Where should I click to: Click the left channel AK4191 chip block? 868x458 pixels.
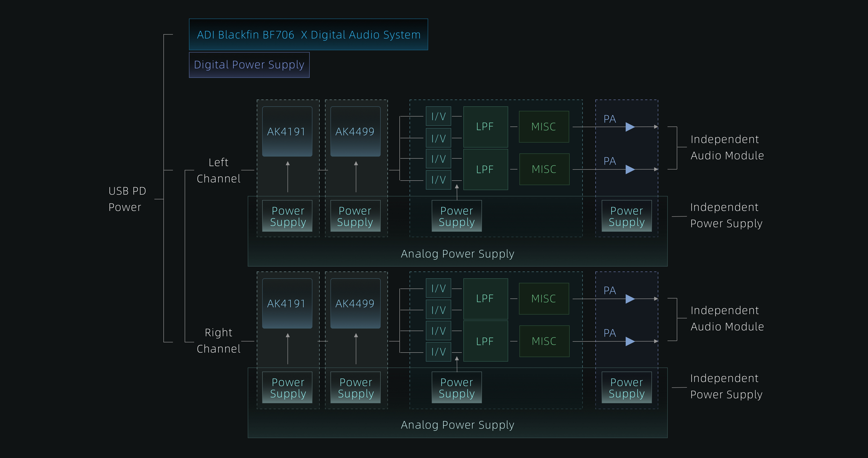[287, 131]
